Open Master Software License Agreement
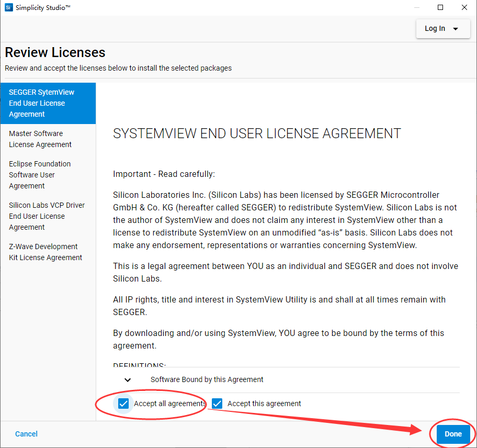This screenshot has width=477, height=448. (48, 139)
